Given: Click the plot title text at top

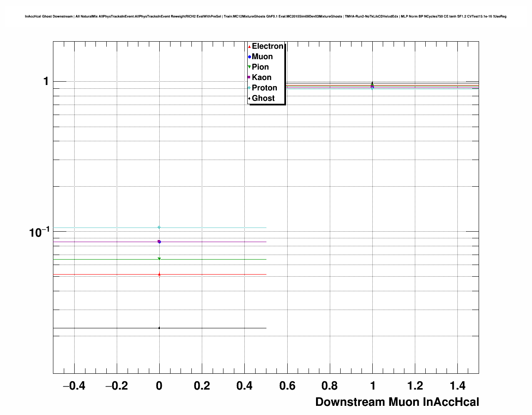Looking at the screenshot, I should [266, 17].
